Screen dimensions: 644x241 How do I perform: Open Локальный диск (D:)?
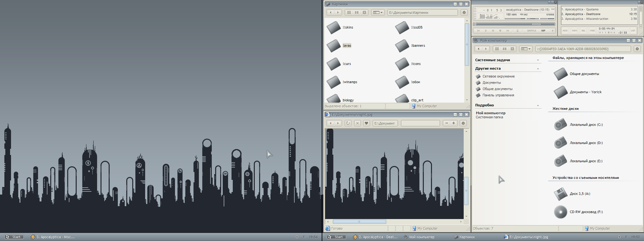tap(578, 143)
